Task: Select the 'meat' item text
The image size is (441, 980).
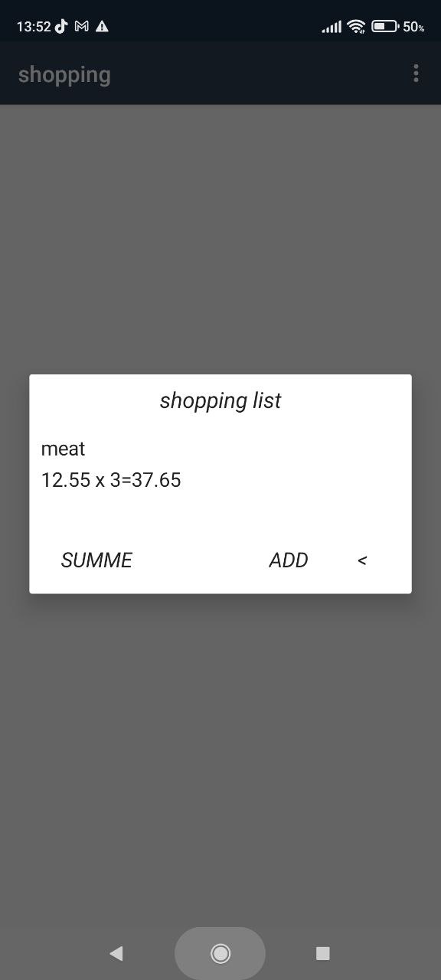Action: click(x=64, y=449)
